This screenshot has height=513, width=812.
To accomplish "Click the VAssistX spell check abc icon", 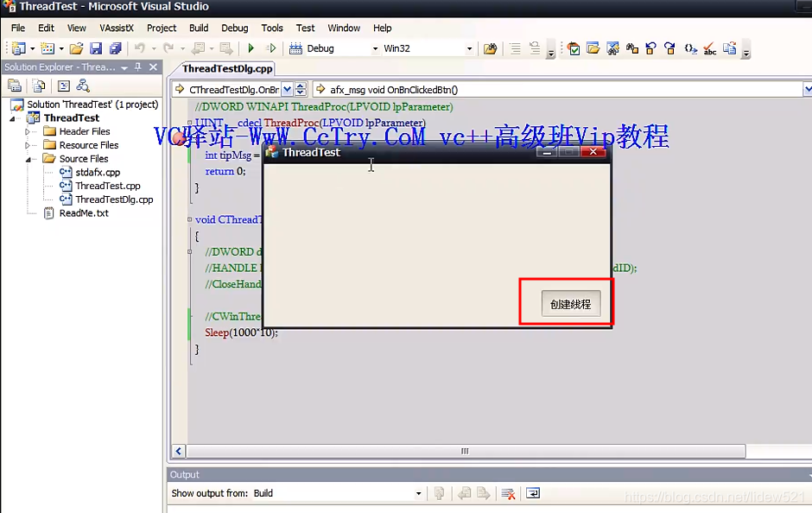I will coord(709,48).
